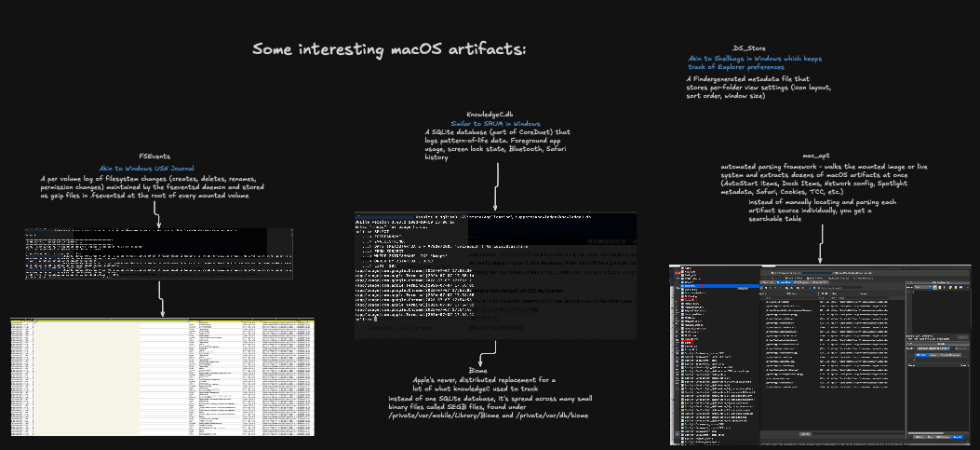Select the '.DS_Store' heading text
Image resolution: width=980 pixels, height=450 pixels.
click(x=748, y=48)
